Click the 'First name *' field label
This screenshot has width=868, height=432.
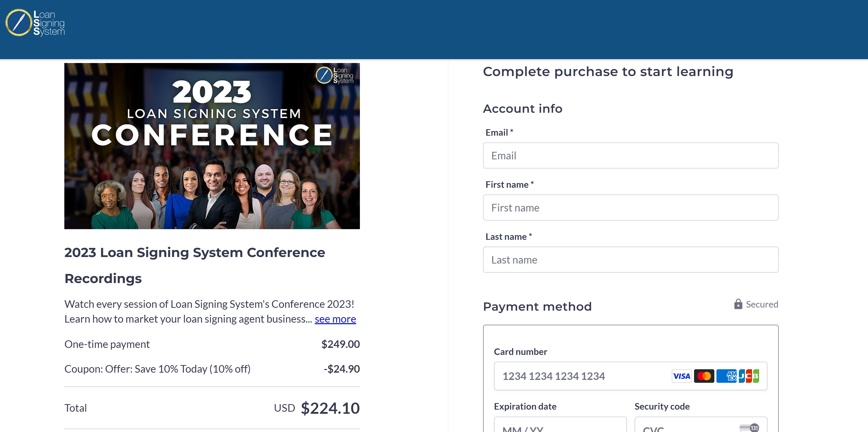coord(509,184)
